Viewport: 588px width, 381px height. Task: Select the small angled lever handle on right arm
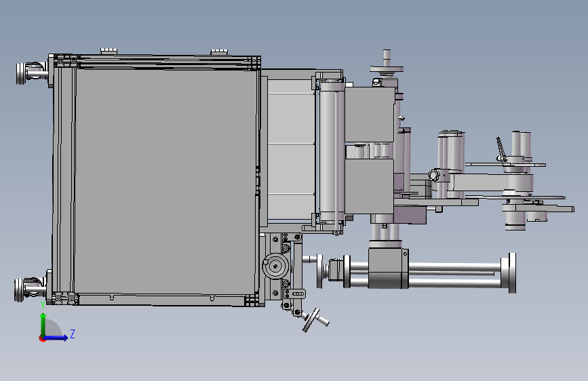pyautogui.click(x=501, y=149)
